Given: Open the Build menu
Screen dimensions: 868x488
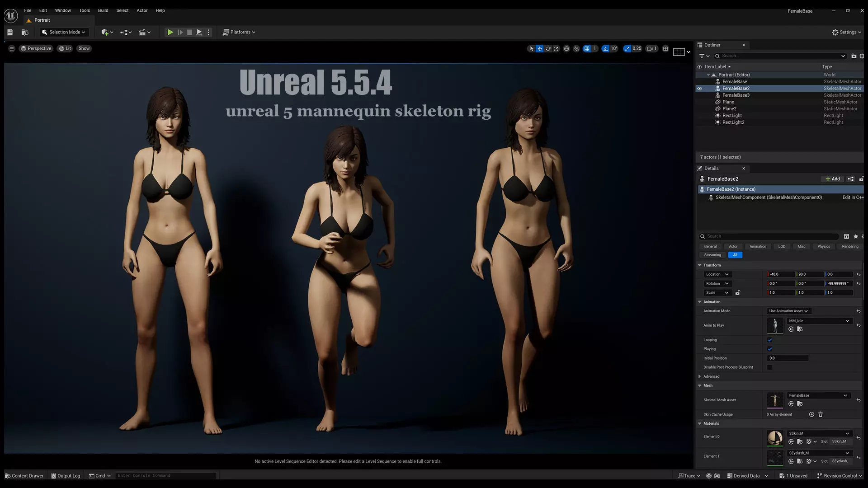Looking at the screenshot, I should [103, 10].
